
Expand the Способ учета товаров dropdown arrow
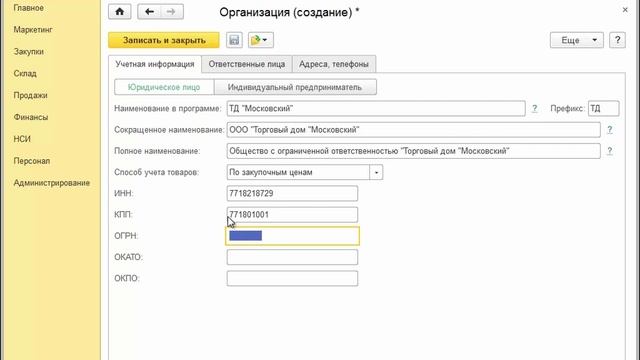[376, 172]
